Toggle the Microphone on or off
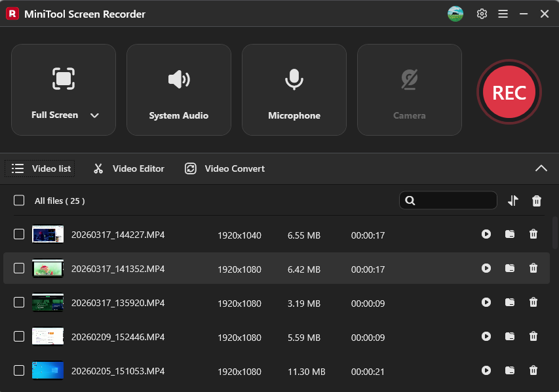This screenshot has height=392, width=559. 294,90
